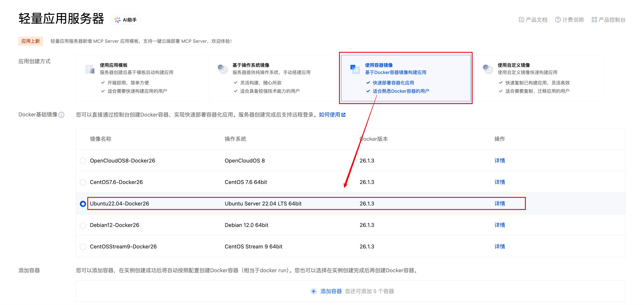Click the OpenCloudOS8-Docker26 image name

122,161
